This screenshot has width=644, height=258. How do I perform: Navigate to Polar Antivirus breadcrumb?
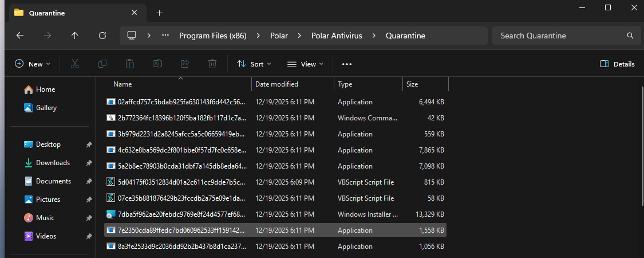pos(337,36)
